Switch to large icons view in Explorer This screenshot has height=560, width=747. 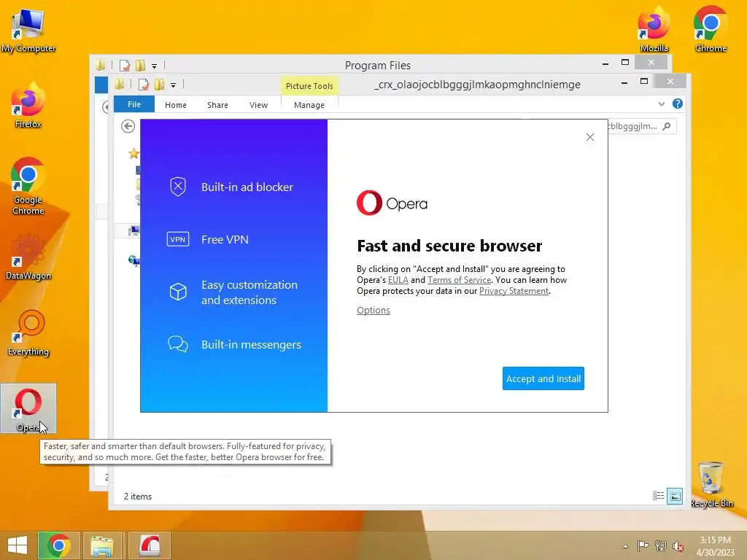pyautogui.click(x=675, y=496)
